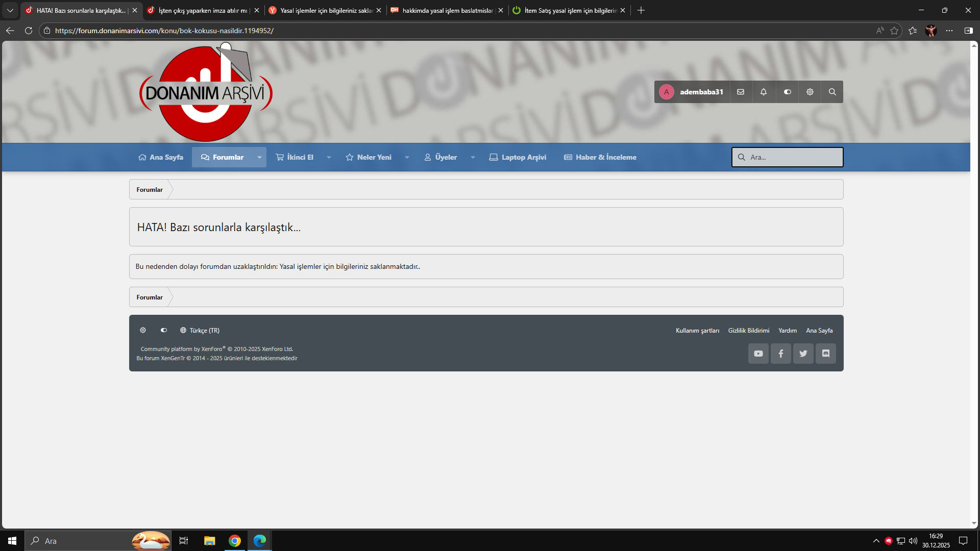
Task: Toggle dark mode in the header
Action: (x=788, y=92)
